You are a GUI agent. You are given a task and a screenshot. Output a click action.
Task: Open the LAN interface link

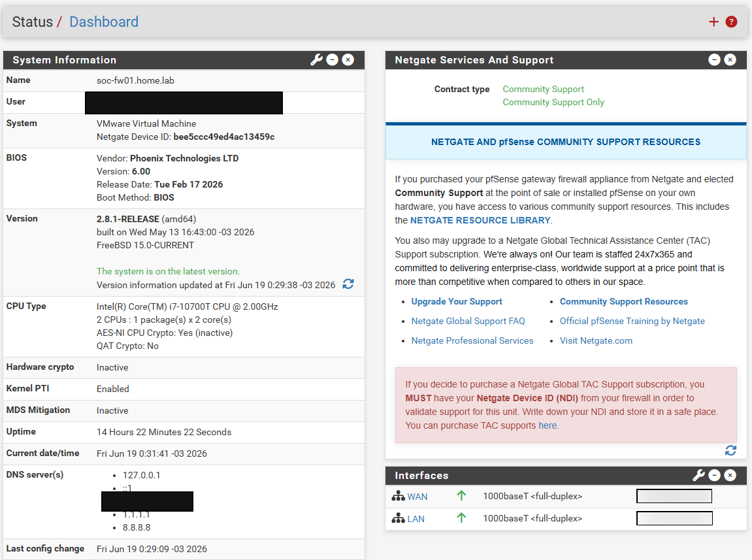(x=416, y=519)
